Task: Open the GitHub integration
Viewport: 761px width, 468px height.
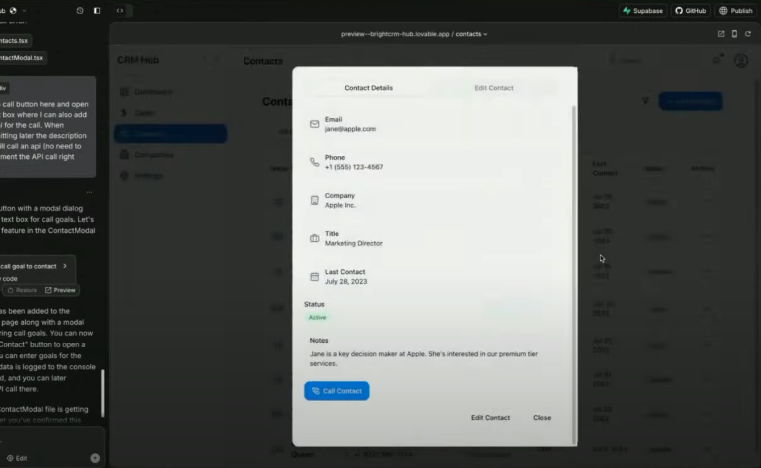Action: click(x=691, y=10)
